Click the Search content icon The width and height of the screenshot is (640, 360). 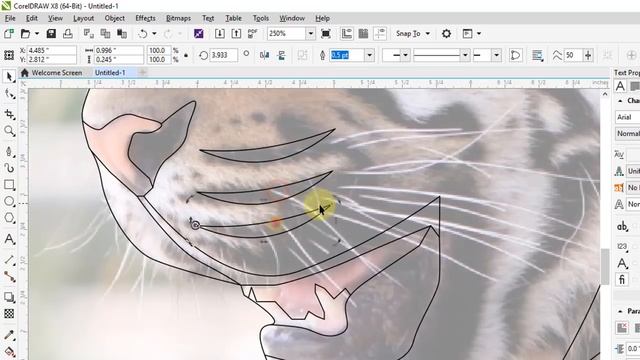coord(199,33)
